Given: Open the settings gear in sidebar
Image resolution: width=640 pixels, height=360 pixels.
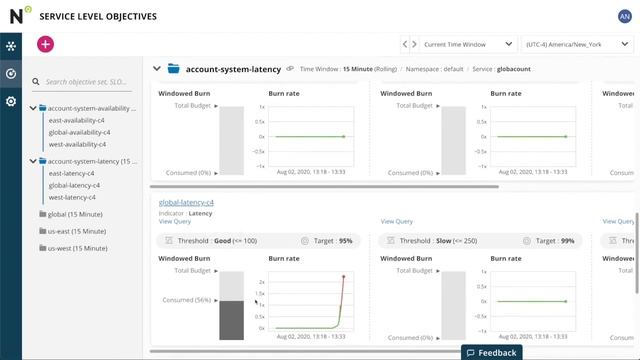Looking at the screenshot, I should pyautogui.click(x=11, y=101).
